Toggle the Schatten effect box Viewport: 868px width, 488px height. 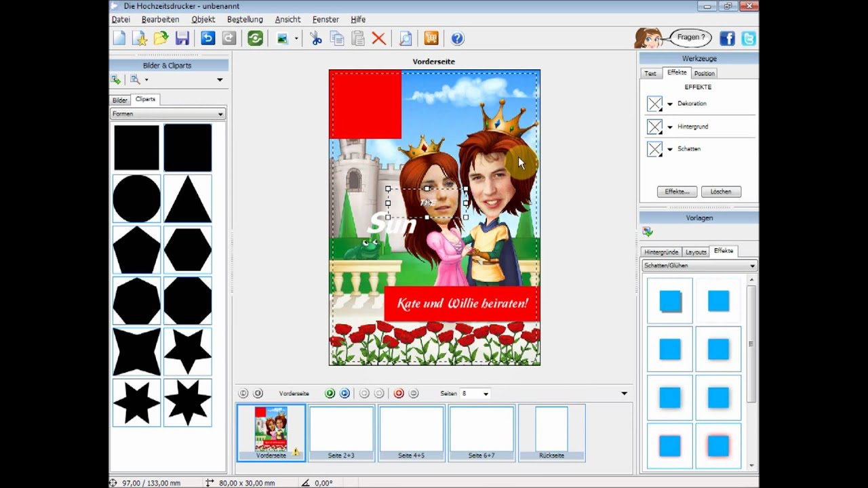[654, 149]
